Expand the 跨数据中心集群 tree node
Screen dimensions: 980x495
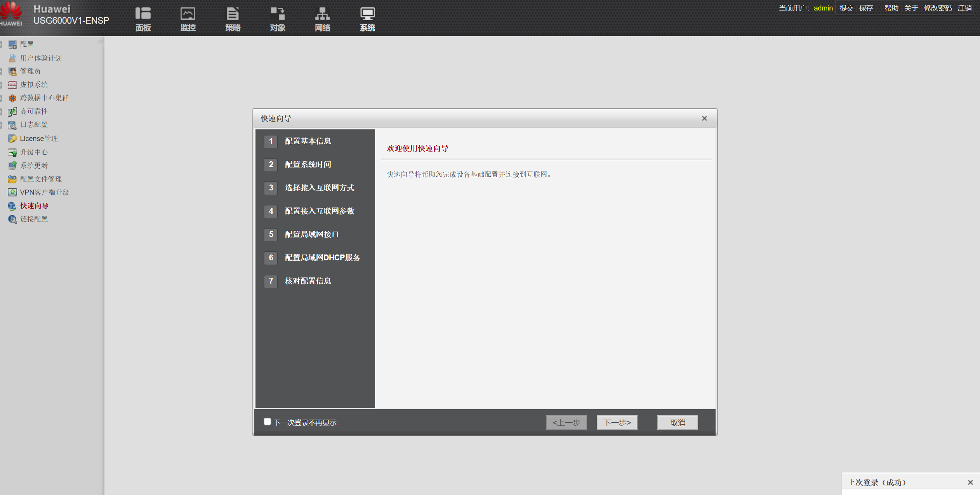pos(2,98)
